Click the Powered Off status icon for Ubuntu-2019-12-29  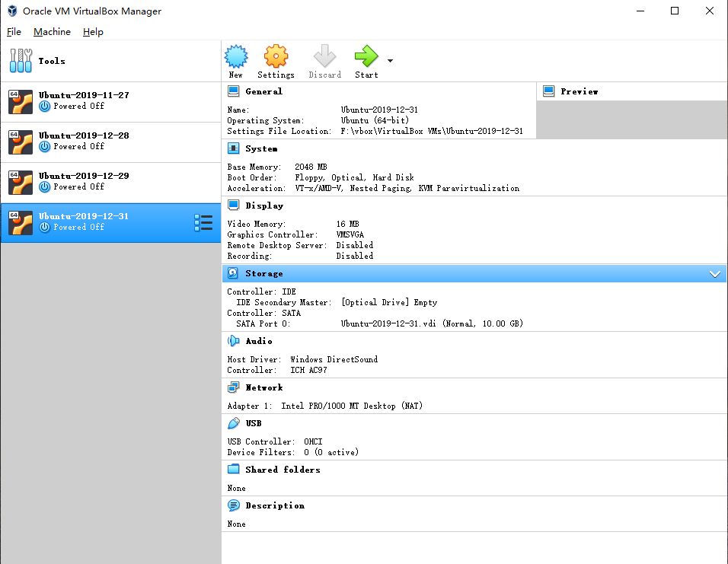[45, 187]
